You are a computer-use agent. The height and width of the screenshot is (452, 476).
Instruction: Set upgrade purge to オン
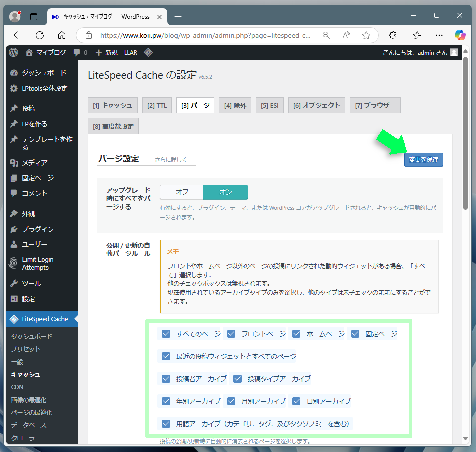click(226, 192)
